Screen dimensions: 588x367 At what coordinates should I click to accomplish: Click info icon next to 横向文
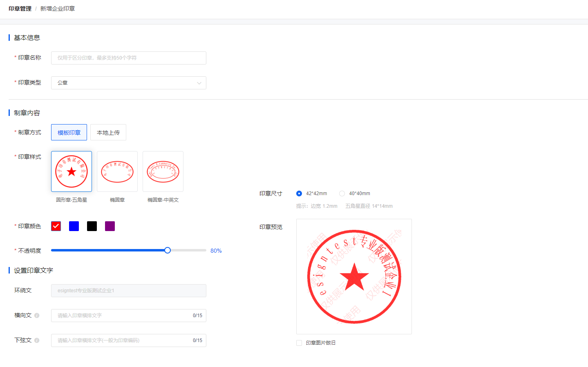pyautogui.click(x=37, y=316)
